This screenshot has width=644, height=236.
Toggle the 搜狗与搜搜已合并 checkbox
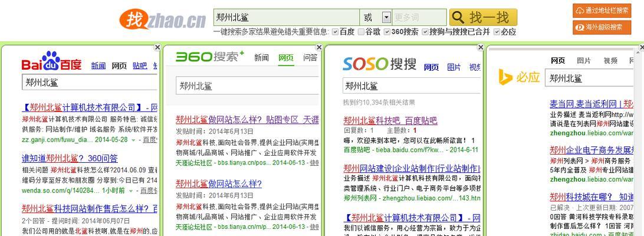point(425,32)
